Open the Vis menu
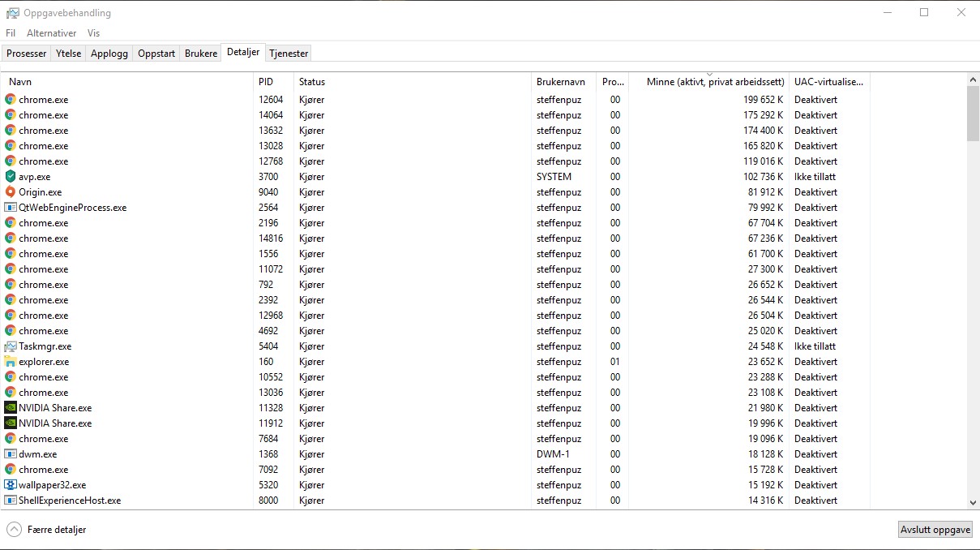 click(x=94, y=33)
